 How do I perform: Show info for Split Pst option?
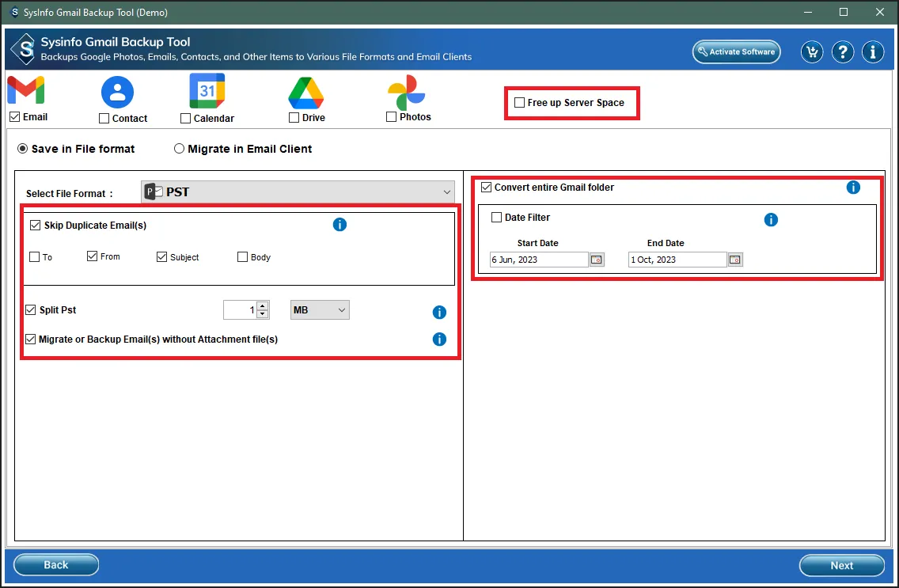[439, 313]
